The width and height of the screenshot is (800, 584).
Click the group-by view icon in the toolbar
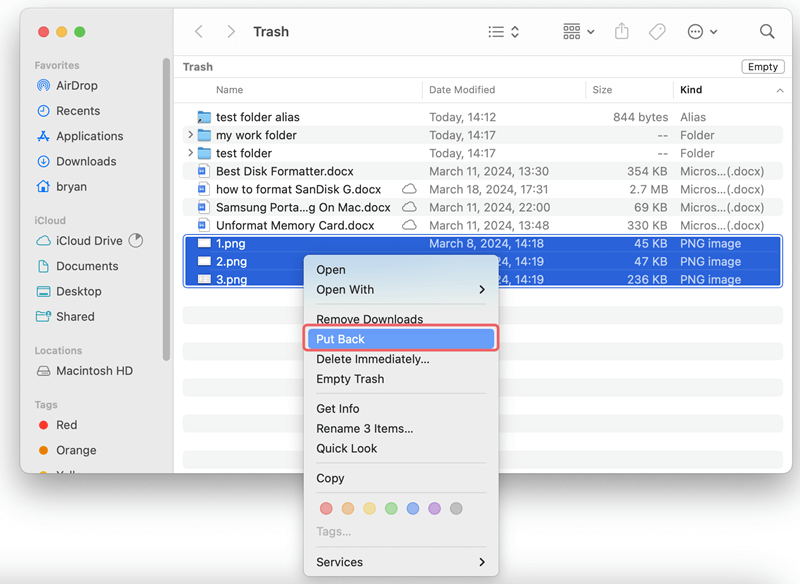pos(570,31)
